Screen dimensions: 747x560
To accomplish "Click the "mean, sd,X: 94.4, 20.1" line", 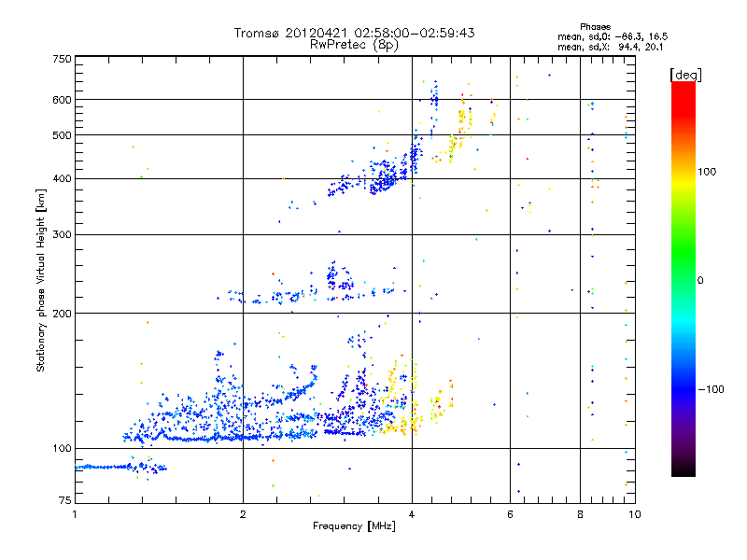I will [x=610, y=47].
